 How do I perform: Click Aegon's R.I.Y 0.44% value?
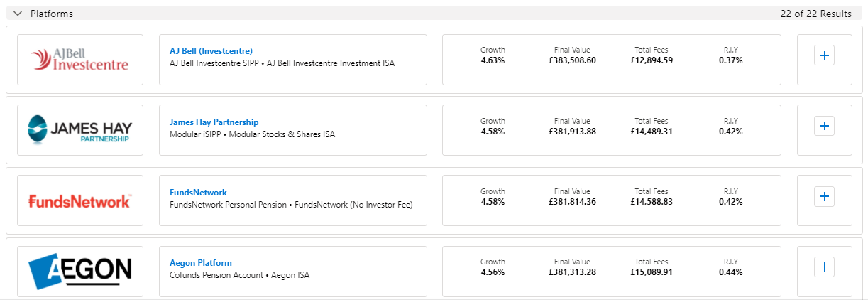point(730,272)
